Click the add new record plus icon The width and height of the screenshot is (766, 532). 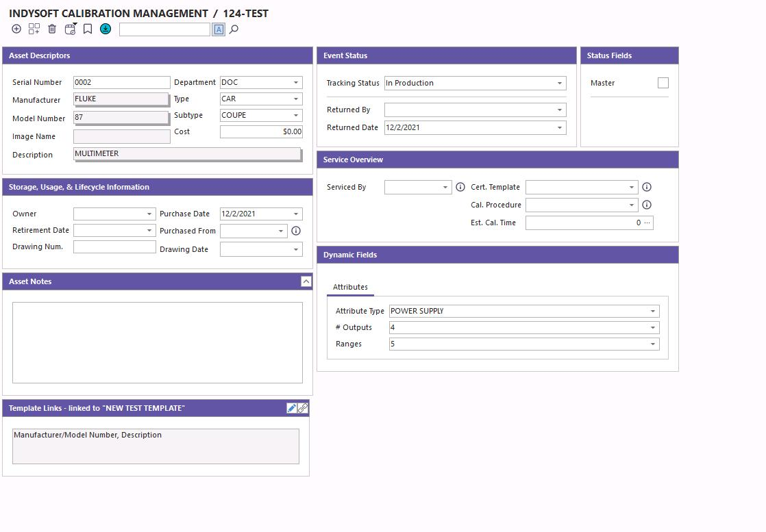(x=16, y=29)
